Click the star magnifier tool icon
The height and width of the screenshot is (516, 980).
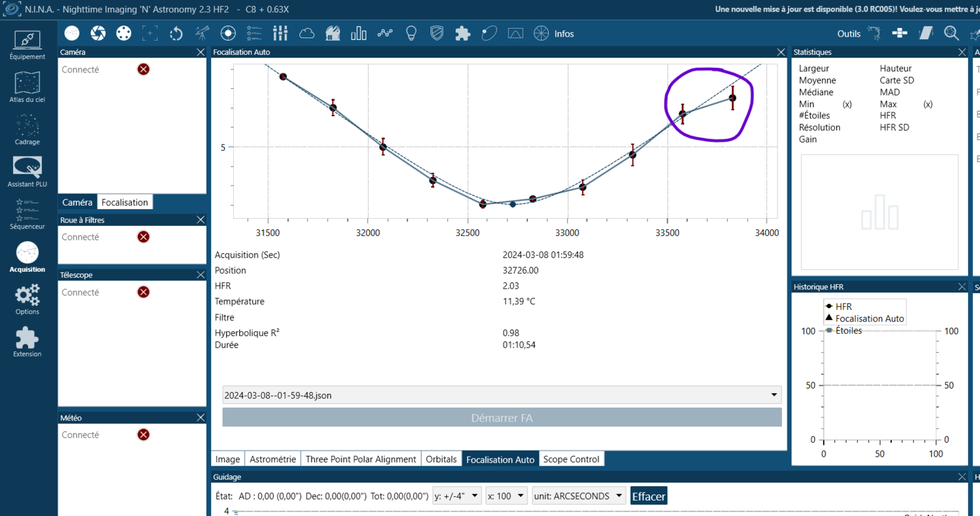click(x=952, y=33)
